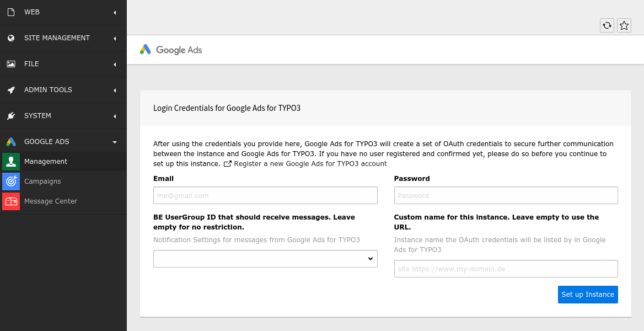
Task: Open the BE UserGroup ID dropdown
Action: (x=265, y=259)
